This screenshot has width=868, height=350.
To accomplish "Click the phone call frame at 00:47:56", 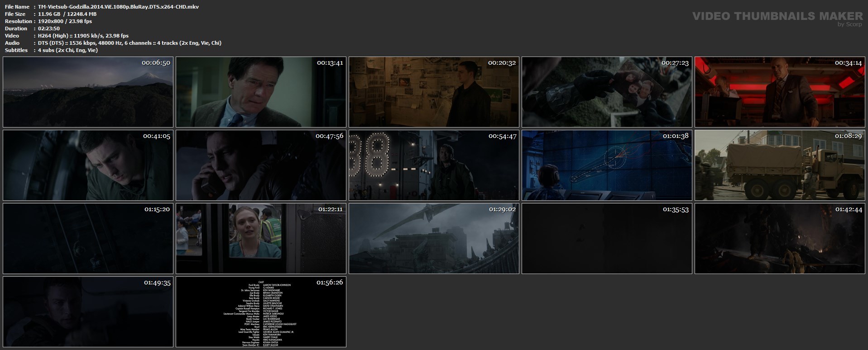I will click(x=261, y=165).
